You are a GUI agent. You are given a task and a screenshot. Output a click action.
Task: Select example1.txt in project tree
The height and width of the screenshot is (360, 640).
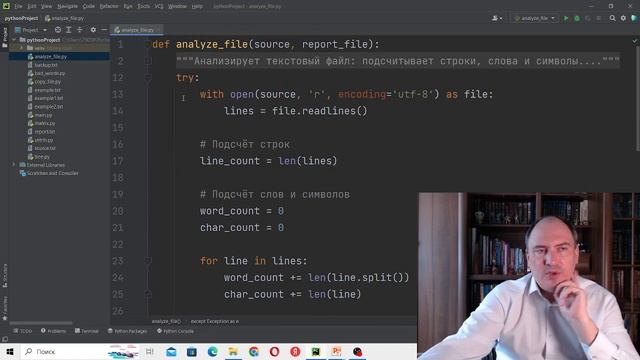tap(49, 98)
